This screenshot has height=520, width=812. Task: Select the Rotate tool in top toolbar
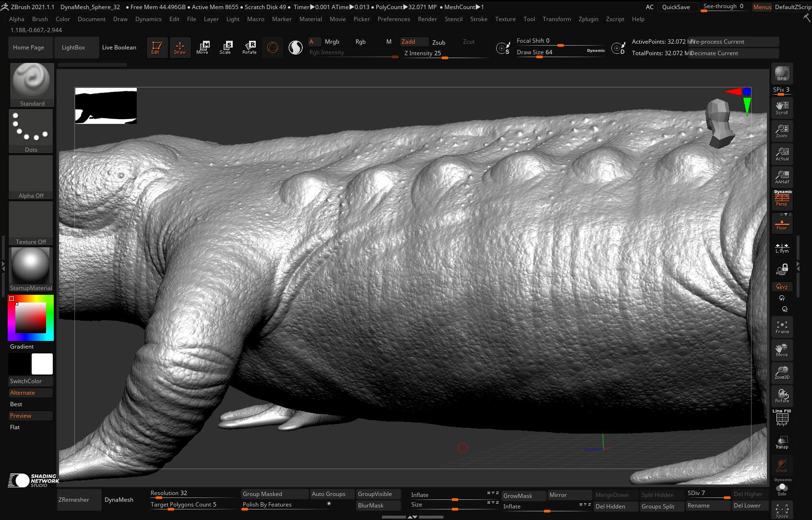[249, 48]
